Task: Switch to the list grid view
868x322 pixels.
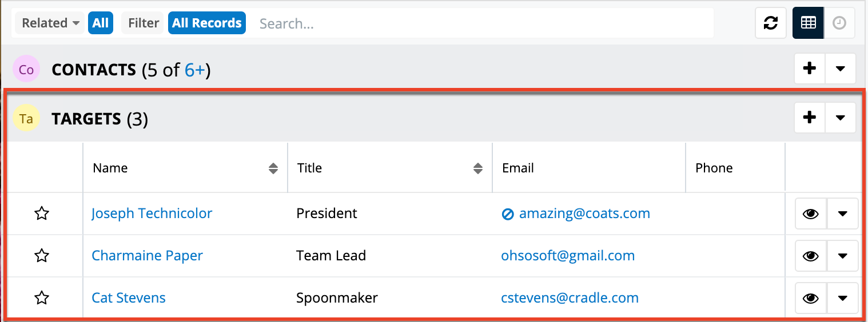Action: pyautogui.click(x=808, y=23)
